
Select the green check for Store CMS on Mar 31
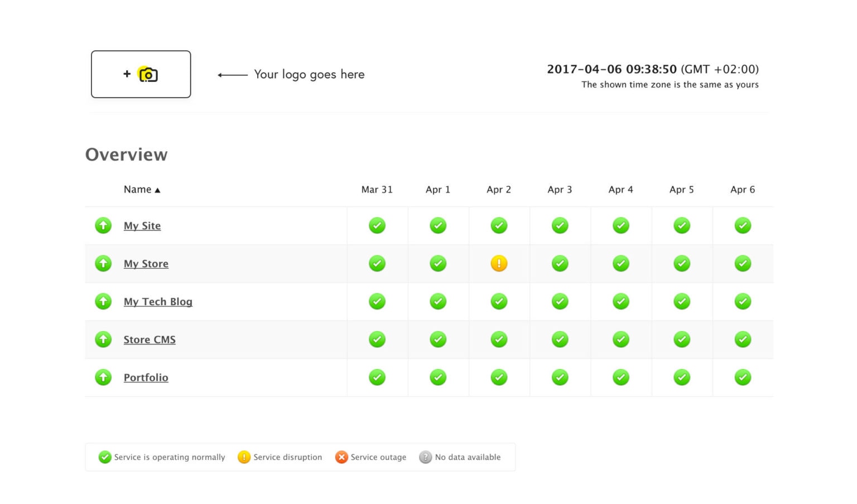coord(377,339)
